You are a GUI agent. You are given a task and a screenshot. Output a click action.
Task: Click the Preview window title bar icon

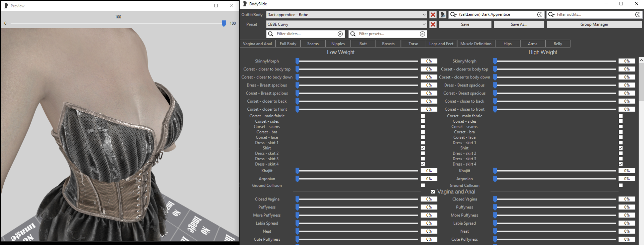[x=6, y=6]
